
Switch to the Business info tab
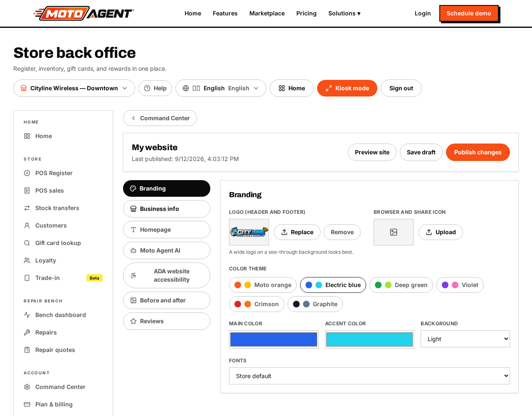[167, 209]
